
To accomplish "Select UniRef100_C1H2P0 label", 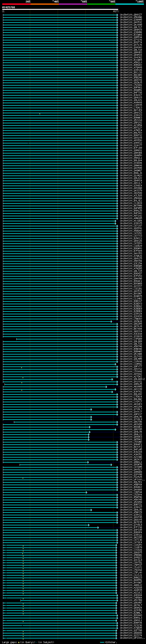I will click(131, 545).
